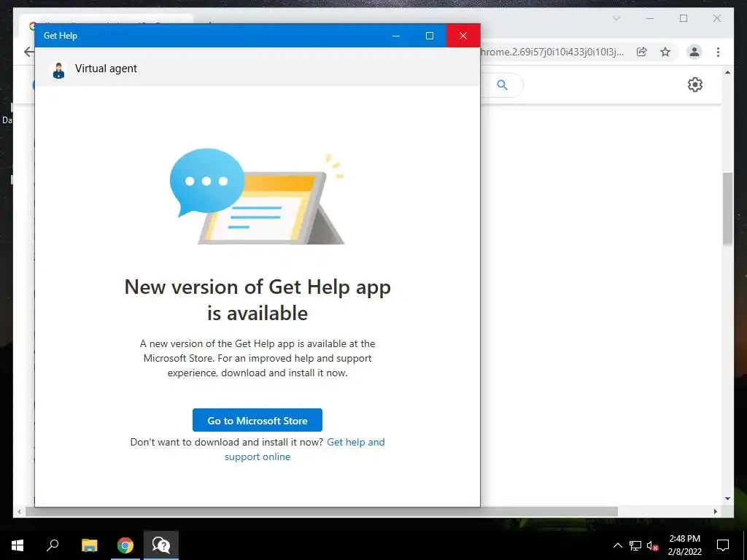The height and width of the screenshot is (560, 747).
Task: Open File Explorer from the taskbar
Action: tap(89, 545)
